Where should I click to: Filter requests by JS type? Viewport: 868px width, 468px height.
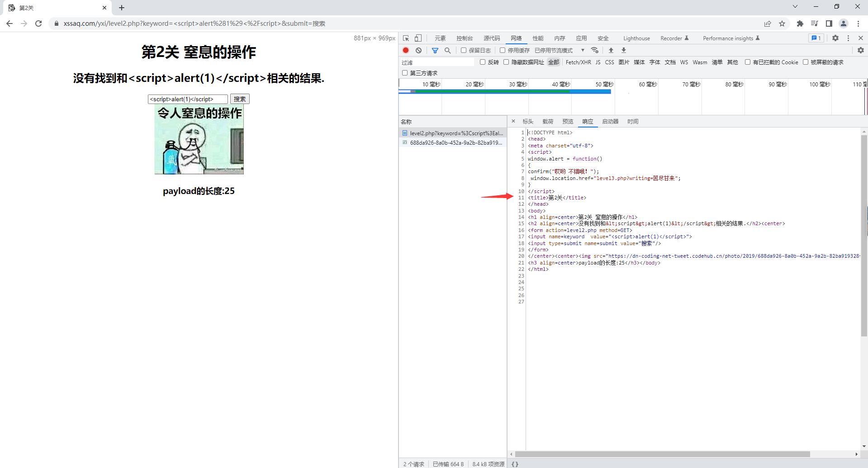point(598,62)
